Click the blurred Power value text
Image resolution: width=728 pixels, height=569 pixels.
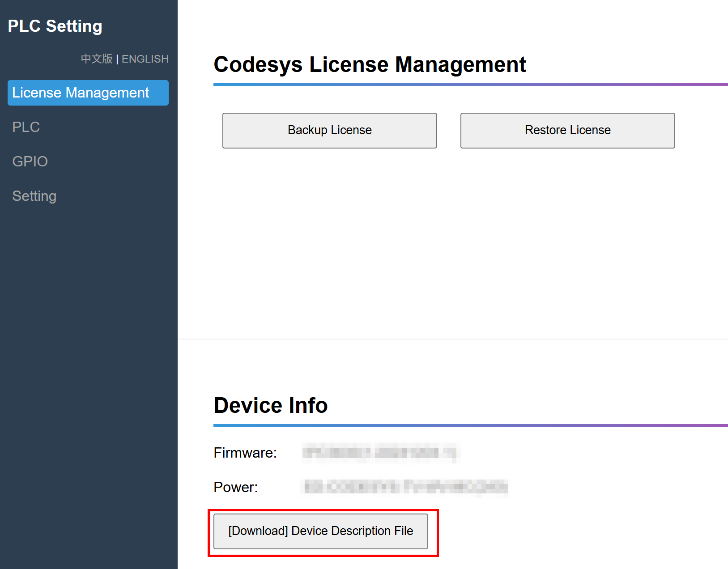click(405, 487)
